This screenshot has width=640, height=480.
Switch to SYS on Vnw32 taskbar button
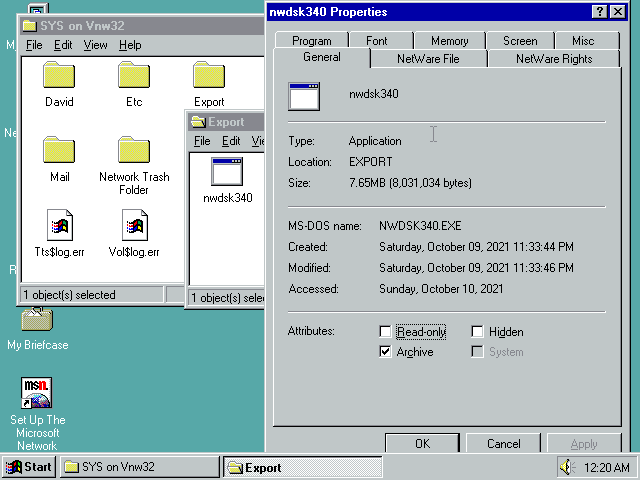tap(140, 467)
